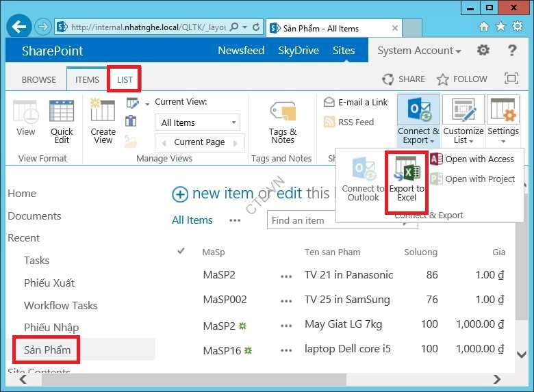
Task: Select Open with Access
Action: [472, 159]
